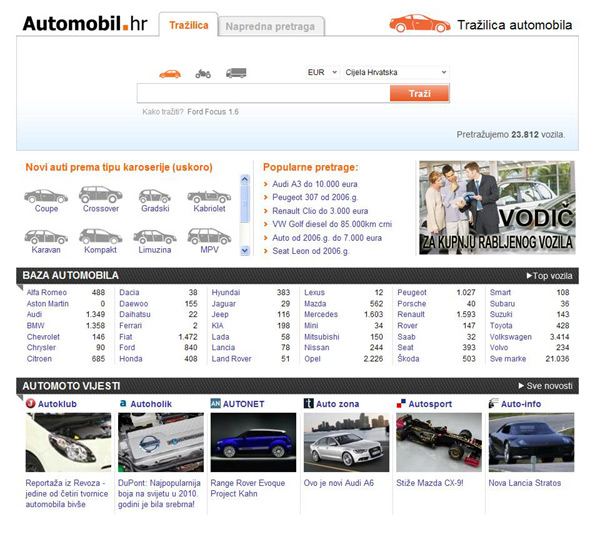Read 'Range Rover Evoque Project Kahn' article
The height and width of the screenshot is (539, 600).
[248, 488]
